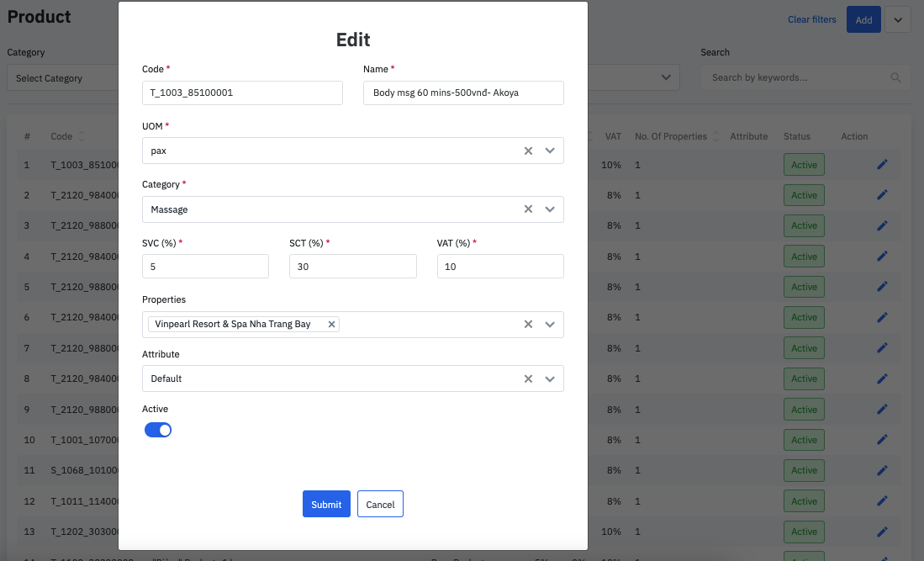Screen dimensions: 924x561
Task: Expand the UOM dropdown chevron
Action: [550, 151]
